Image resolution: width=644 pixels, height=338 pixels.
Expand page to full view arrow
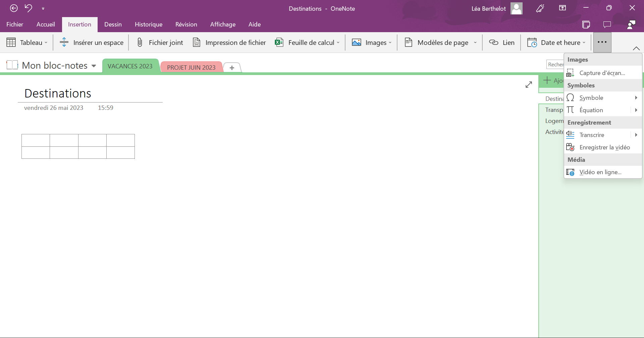tap(529, 85)
